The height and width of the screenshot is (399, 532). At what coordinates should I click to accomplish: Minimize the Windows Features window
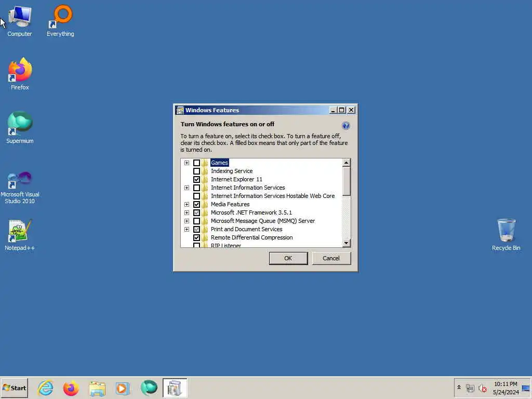point(333,110)
